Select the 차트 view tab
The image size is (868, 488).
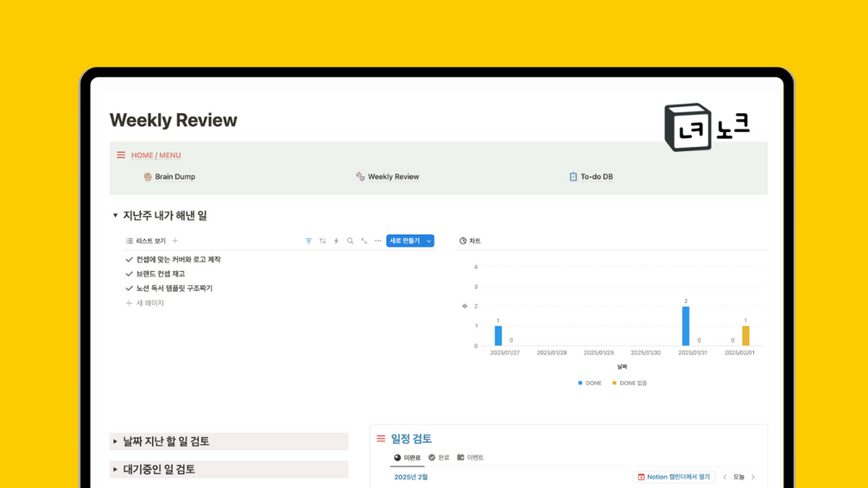(470, 241)
